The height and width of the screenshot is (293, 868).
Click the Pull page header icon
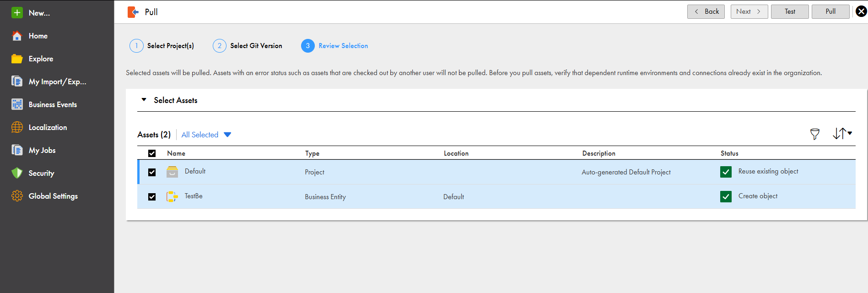(x=133, y=12)
